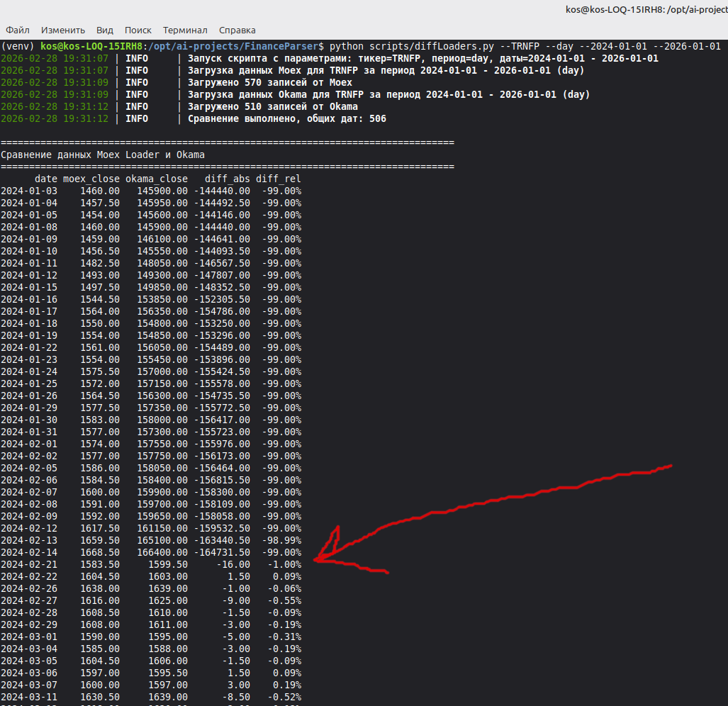Screen dimensions: 728x706
Task: Click the log line 'Загружено 570 записей от Moex'
Action: (270, 82)
